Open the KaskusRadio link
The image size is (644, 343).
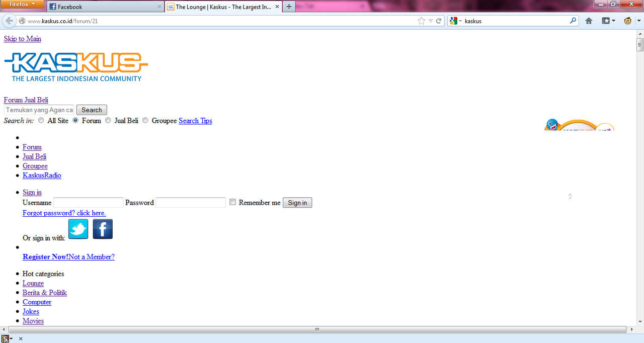[x=42, y=176]
